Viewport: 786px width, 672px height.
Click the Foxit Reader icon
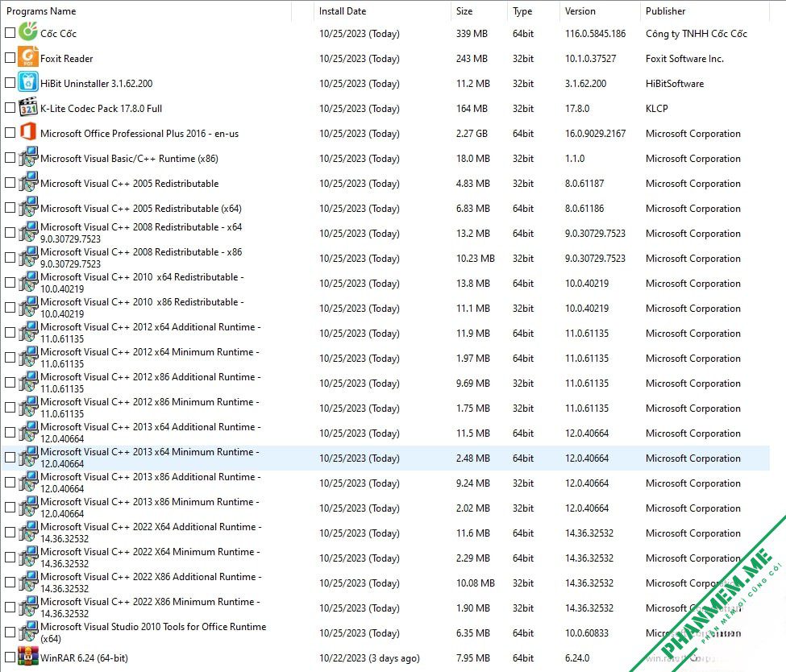coord(28,57)
